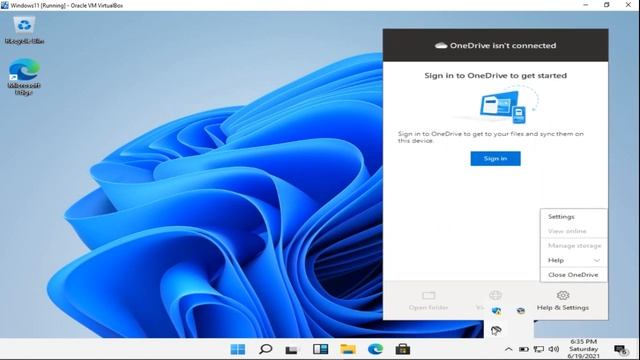
Task: Launch Microsoft Edge from the desktop shortcut
Action: (24, 77)
